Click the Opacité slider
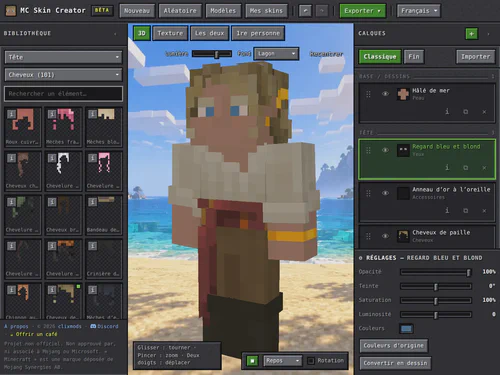Screen dimensions: 500x375 coord(436,272)
